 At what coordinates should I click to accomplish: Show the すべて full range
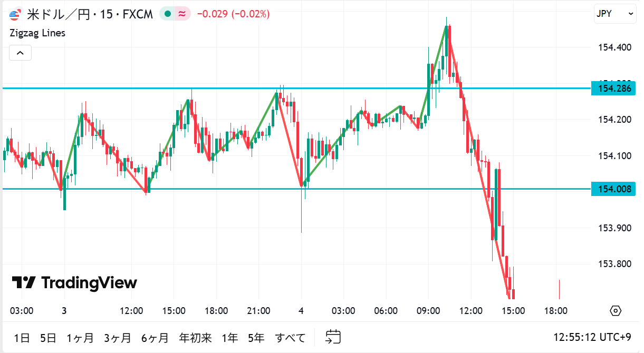pyautogui.click(x=290, y=338)
